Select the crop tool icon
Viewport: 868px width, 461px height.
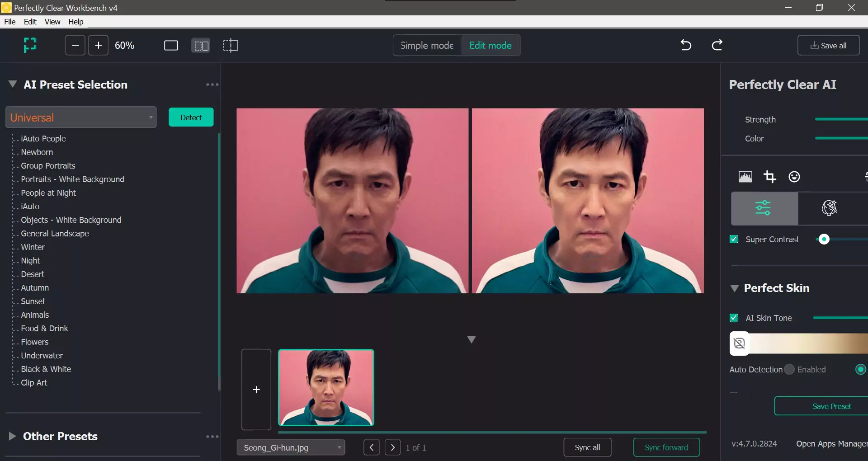click(x=770, y=177)
